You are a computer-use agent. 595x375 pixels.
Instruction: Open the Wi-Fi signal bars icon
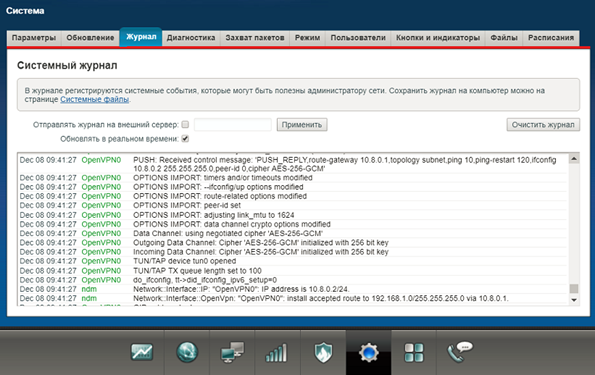(x=277, y=353)
